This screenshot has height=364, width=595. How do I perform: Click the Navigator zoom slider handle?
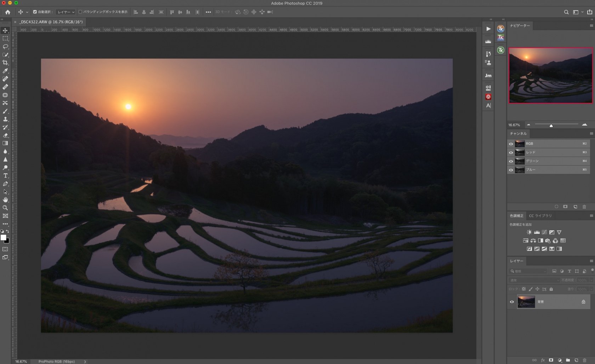pos(551,126)
